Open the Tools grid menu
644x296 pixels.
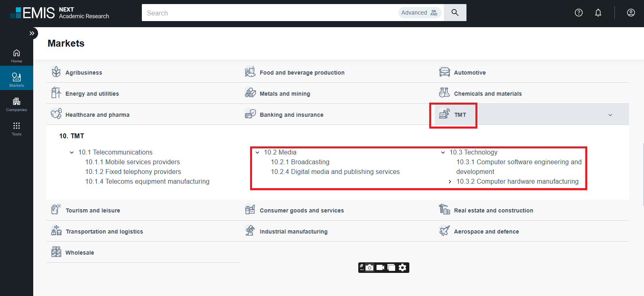pyautogui.click(x=17, y=128)
